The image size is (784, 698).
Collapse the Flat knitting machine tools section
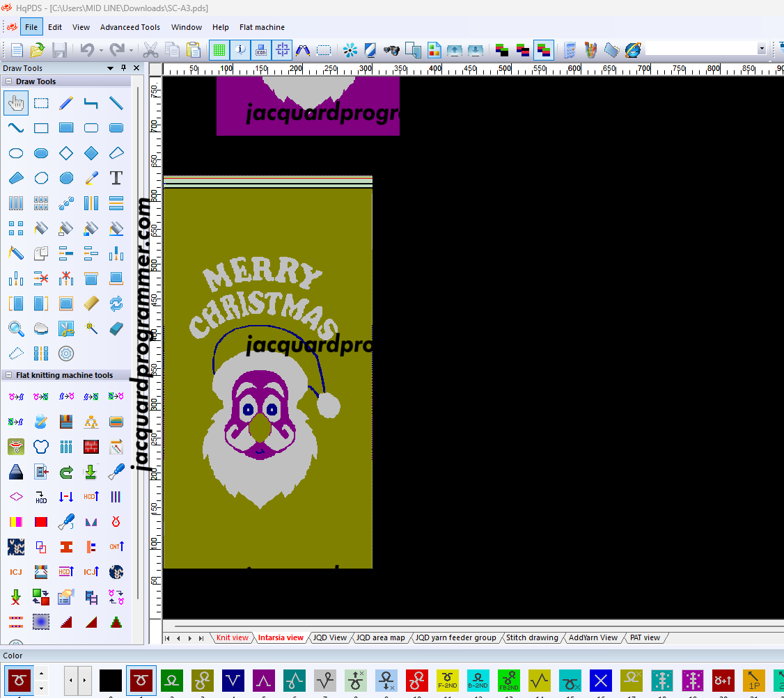[x=9, y=375]
